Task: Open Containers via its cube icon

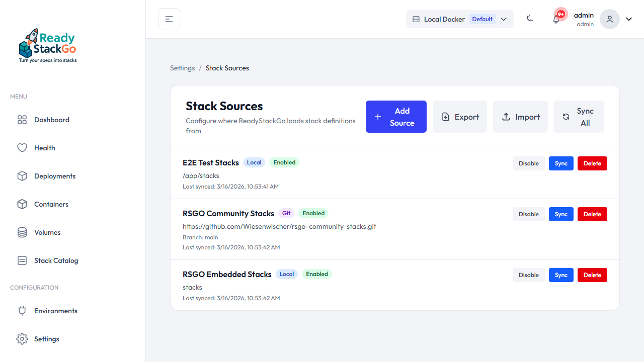Action: [x=22, y=204]
